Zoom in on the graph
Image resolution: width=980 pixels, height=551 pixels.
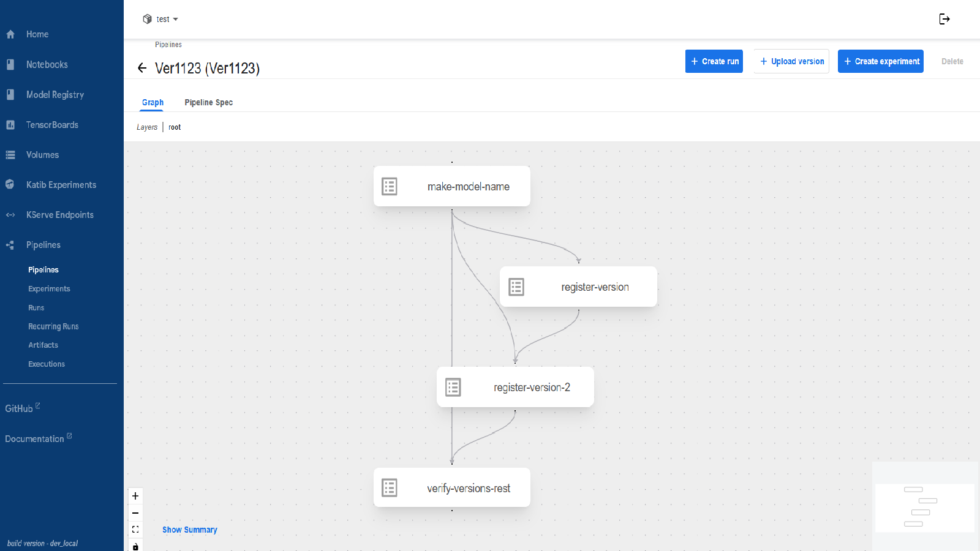(x=135, y=496)
